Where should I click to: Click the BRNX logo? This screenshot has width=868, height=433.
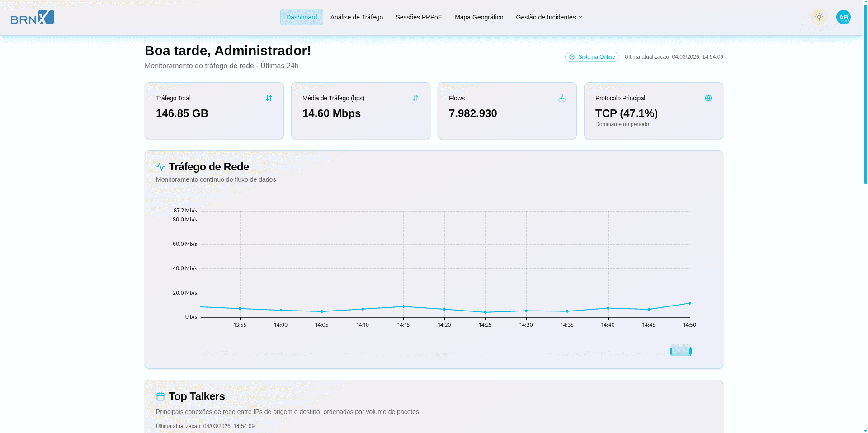point(33,17)
